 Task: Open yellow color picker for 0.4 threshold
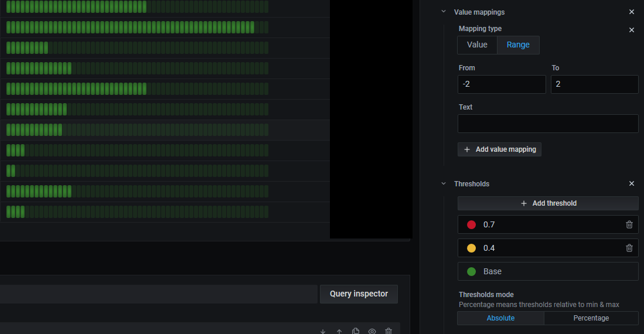pyautogui.click(x=471, y=248)
